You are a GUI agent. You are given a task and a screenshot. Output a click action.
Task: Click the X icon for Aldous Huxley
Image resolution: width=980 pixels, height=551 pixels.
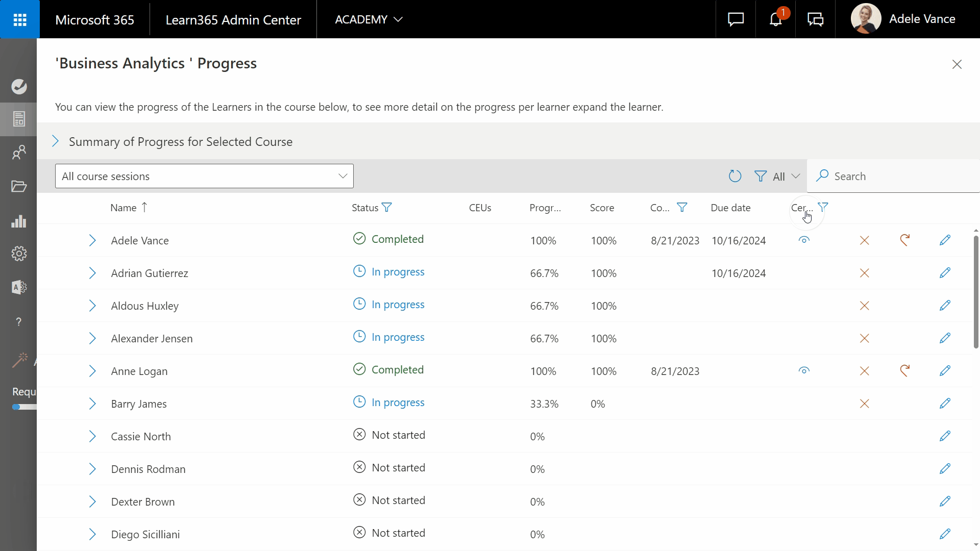pyautogui.click(x=864, y=306)
